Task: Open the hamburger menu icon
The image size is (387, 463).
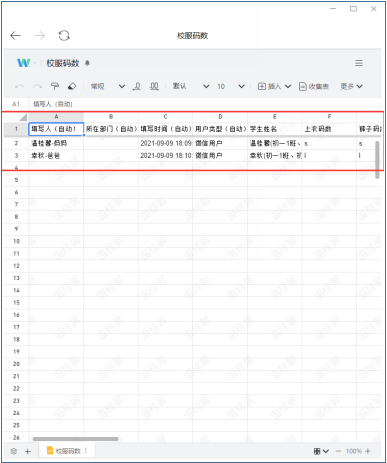Action: click(x=359, y=63)
